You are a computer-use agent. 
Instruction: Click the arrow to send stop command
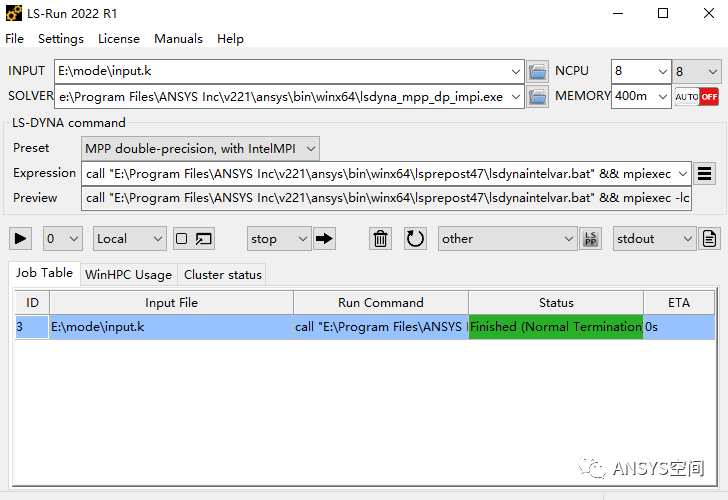point(324,239)
